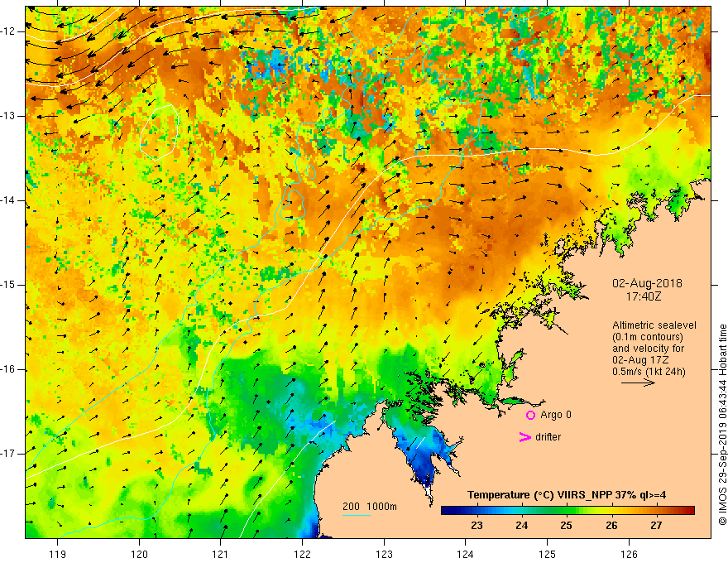728x563 pixels.
Task: Click the 17:40Z time text
Action: point(643,296)
